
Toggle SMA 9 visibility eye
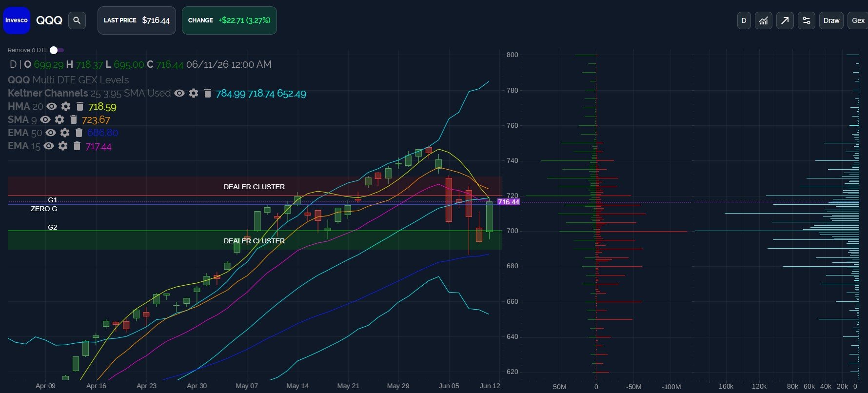(45, 119)
